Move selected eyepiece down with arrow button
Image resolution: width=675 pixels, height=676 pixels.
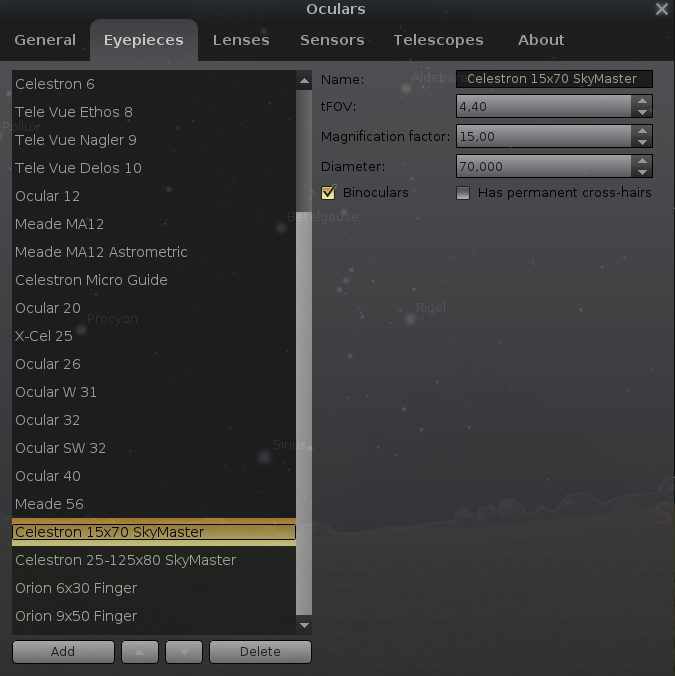(183, 652)
